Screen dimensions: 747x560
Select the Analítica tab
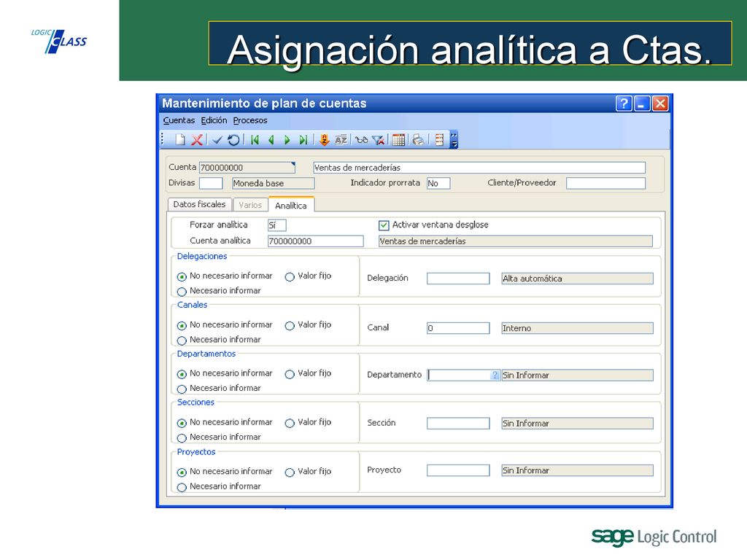pyautogui.click(x=291, y=205)
